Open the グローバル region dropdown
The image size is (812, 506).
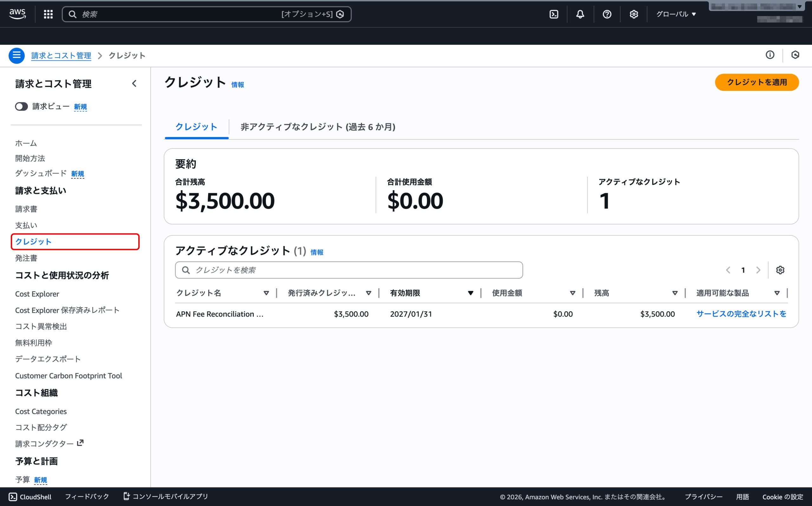coord(676,14)
